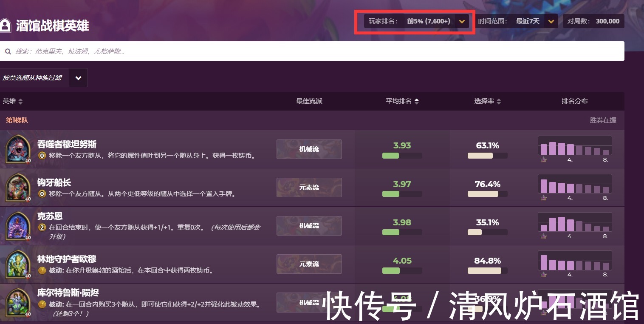Open 钩牙船长 hero portrait

17,188
